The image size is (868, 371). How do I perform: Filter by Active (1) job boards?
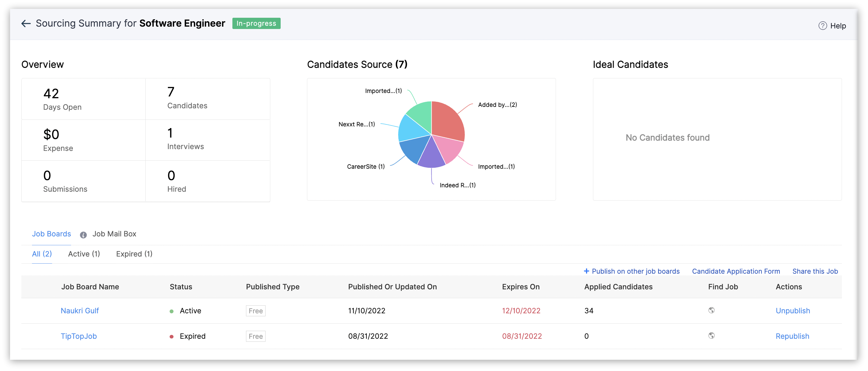click(x=84, y=254)
